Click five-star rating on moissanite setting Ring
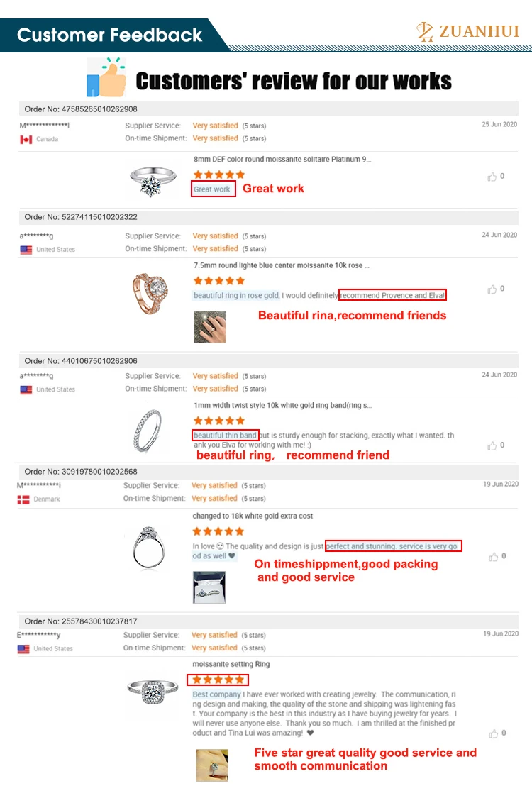This screenshot has width=532, height=803. point(218,680)
